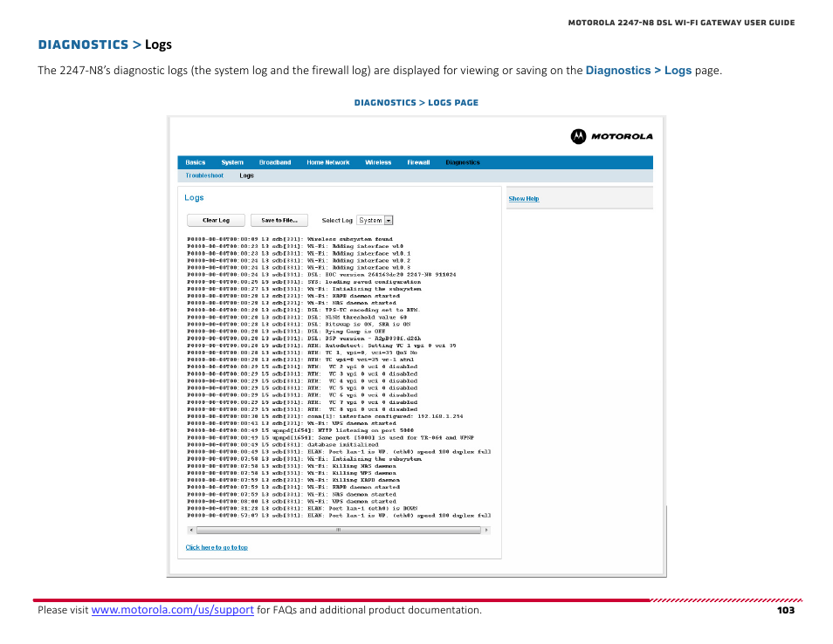Screen dimensions: 833x644
Task: Open the Basics menu tab
Action: pyautogui.click(x=195, y=162)
